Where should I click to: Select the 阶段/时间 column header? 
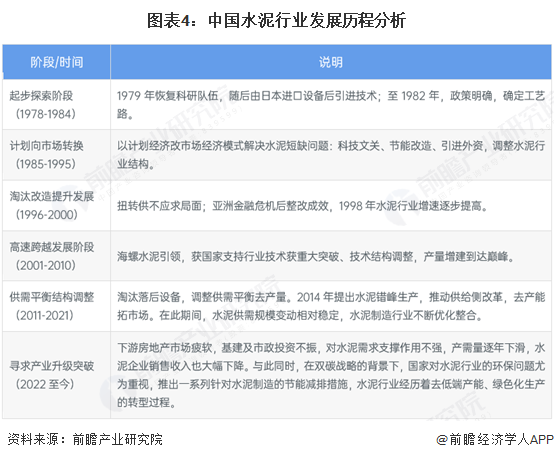pyautogui.click(x=57, y=62)
